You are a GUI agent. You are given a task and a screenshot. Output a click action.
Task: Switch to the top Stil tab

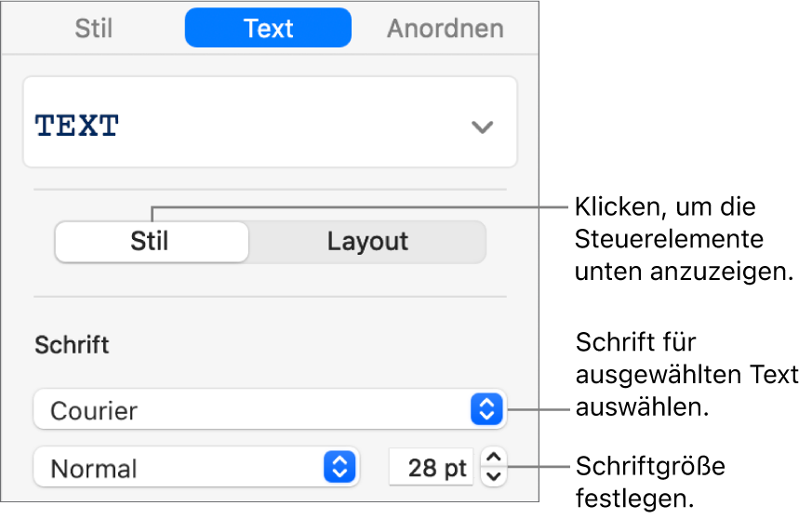[x=94, y=29]
